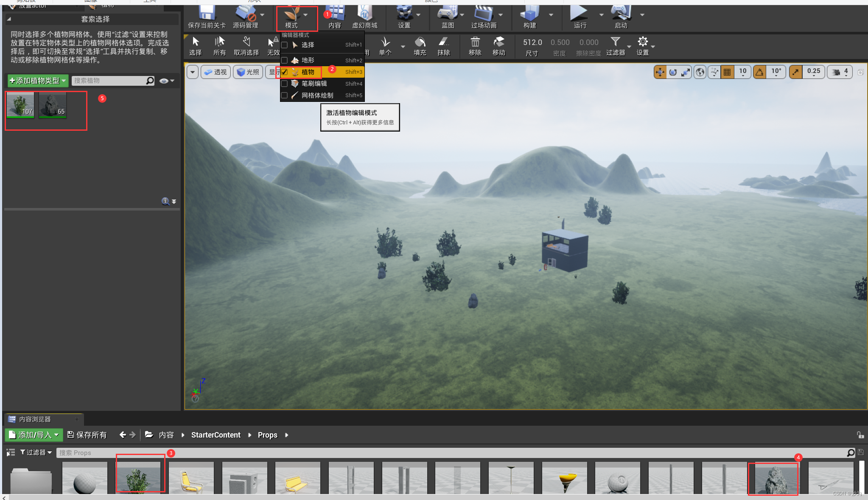This screenshot has width=868, height=500.
Task: Check the 选择 editor mode checkbox
Action: click(x=285, y=45)
